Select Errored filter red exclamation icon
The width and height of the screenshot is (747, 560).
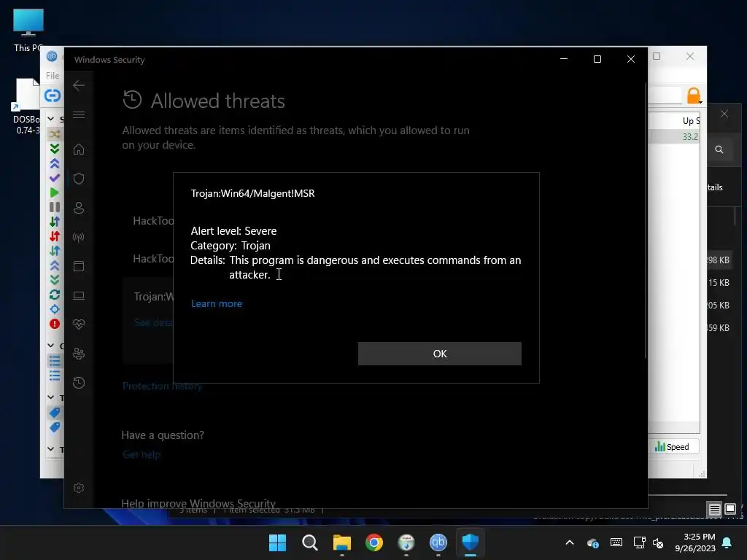[x=55, y=324]
